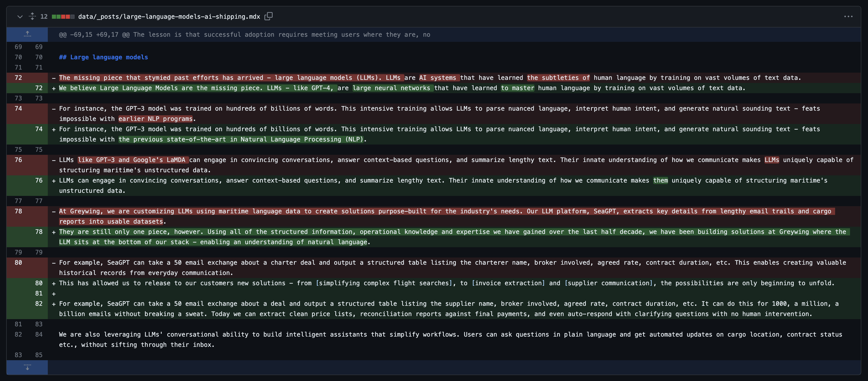Click highlighted addition 'large neural networks'

(393, 88)
